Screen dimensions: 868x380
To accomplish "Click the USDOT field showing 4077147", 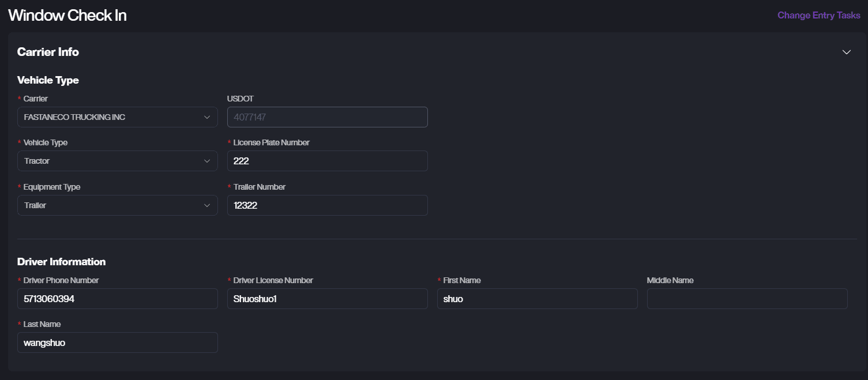I will tap(327, 117).
